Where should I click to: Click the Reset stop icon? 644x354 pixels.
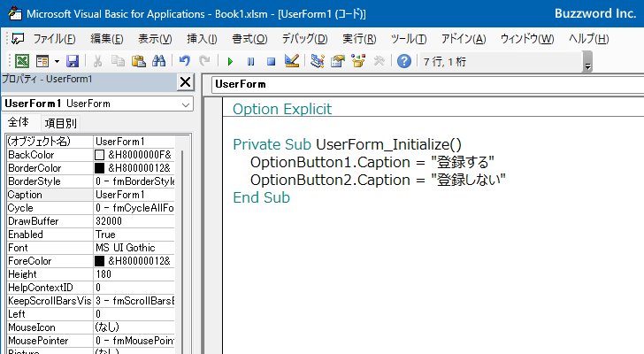pos(271,62)
